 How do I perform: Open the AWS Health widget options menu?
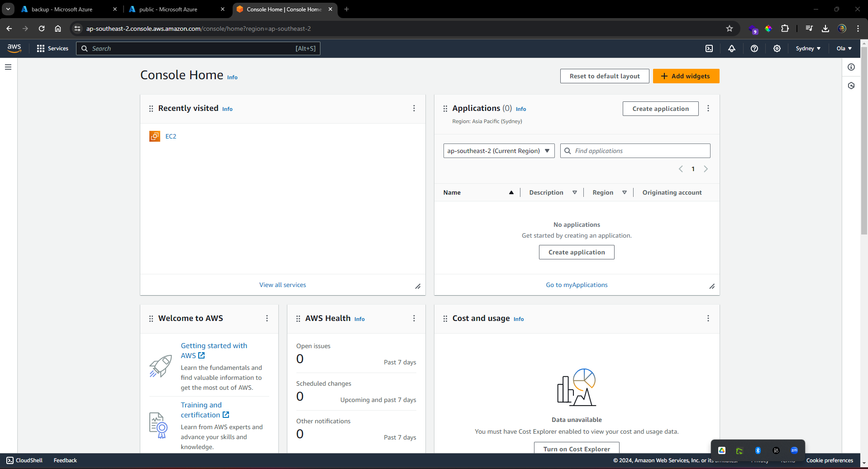click(x=414, y=318)
